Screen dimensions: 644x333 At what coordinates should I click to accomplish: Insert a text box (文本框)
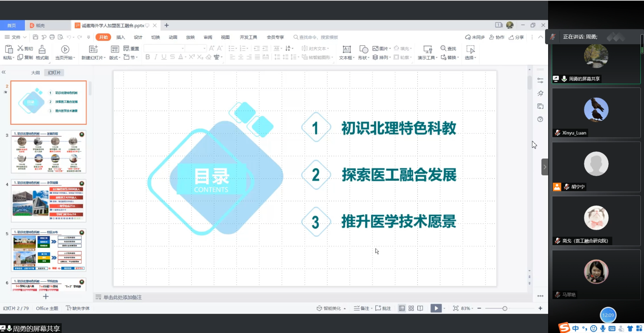pos(346,49)
